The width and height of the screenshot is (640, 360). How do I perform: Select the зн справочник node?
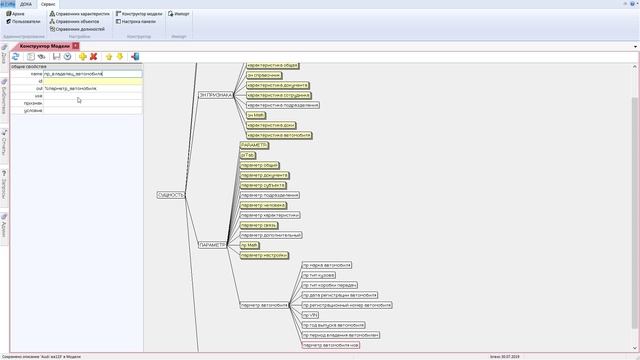[264, 75]
